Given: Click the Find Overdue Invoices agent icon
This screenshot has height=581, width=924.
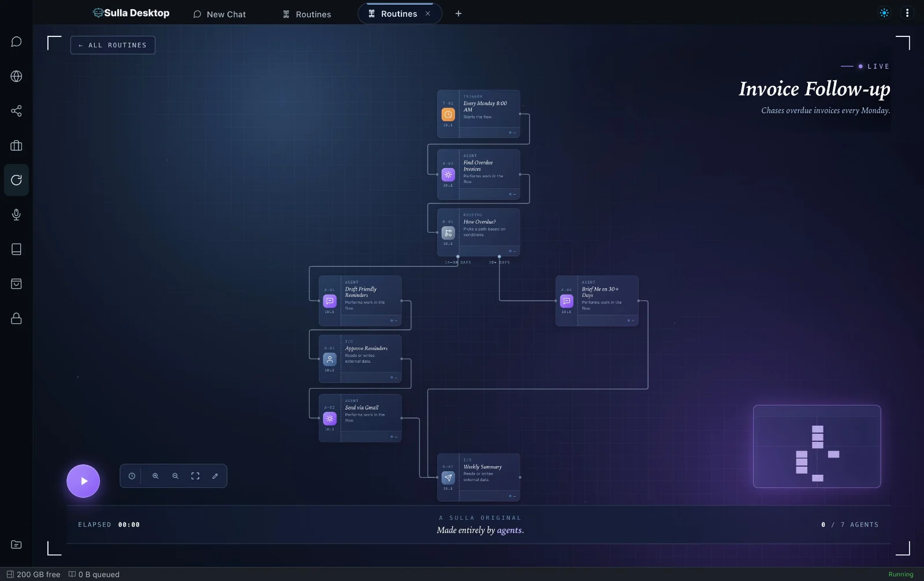Looking at the screenshot, I should click(448, 174).
